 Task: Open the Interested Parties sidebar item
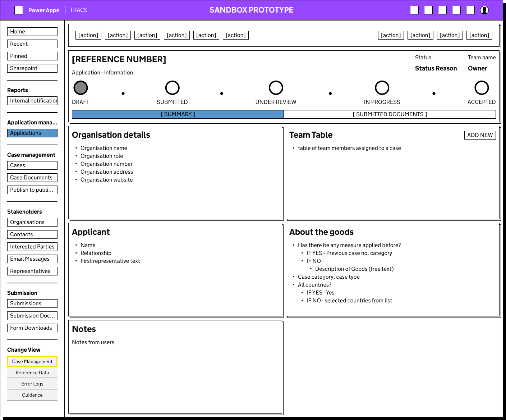pyautogui.click(x=32, y=247)
